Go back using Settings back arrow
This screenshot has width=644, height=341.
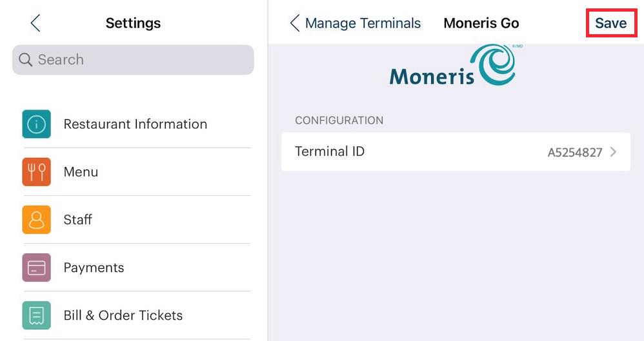coord(35,23)
